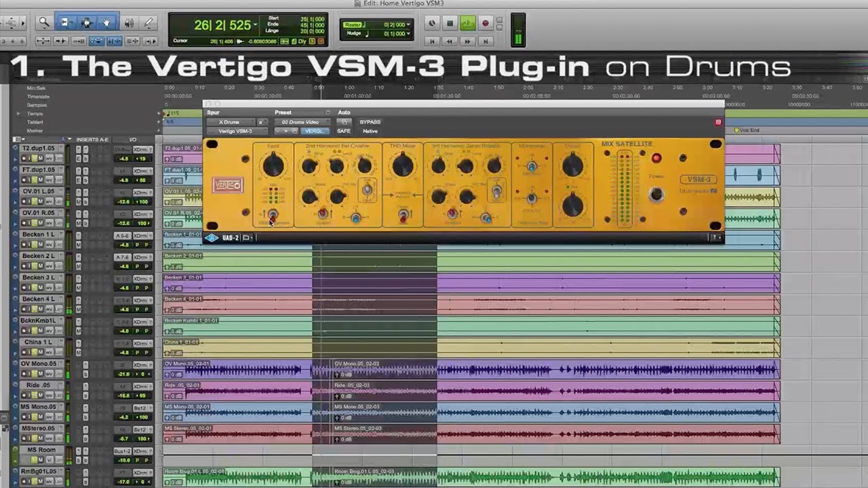Open main counter format dropdown arrow
The width and height of the screenshot is (868, 488).
click(255, 26)
